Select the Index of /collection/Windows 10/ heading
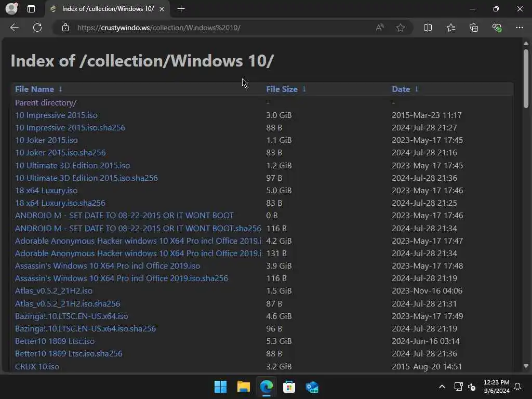The width and height of the screenshot is (532, 399). tap(142, 61)
